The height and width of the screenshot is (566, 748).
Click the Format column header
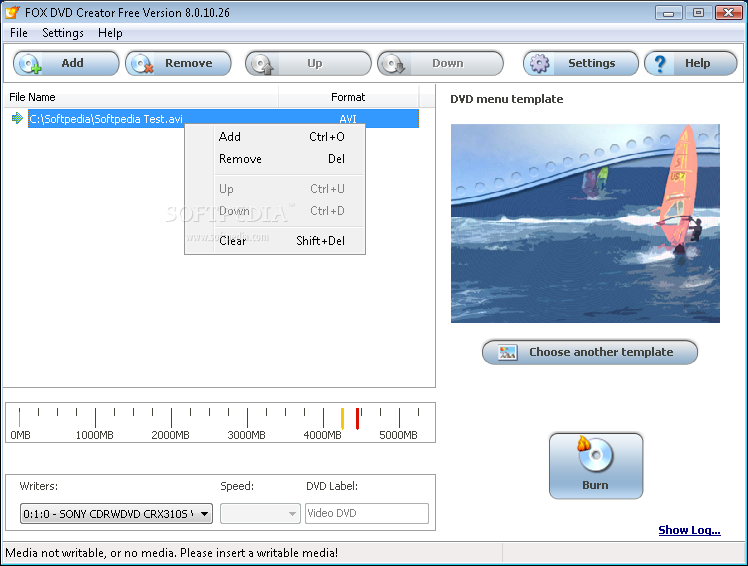pos(348,97)
